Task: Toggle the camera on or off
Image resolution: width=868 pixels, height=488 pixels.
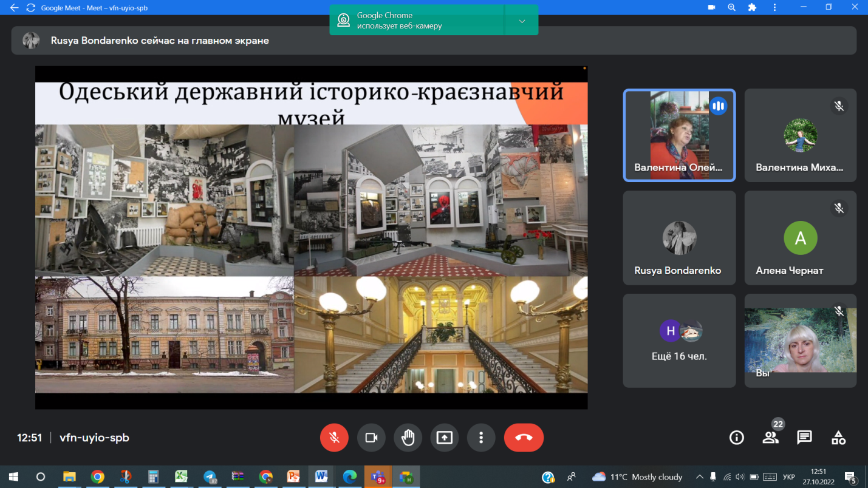Action: [371, 438]
